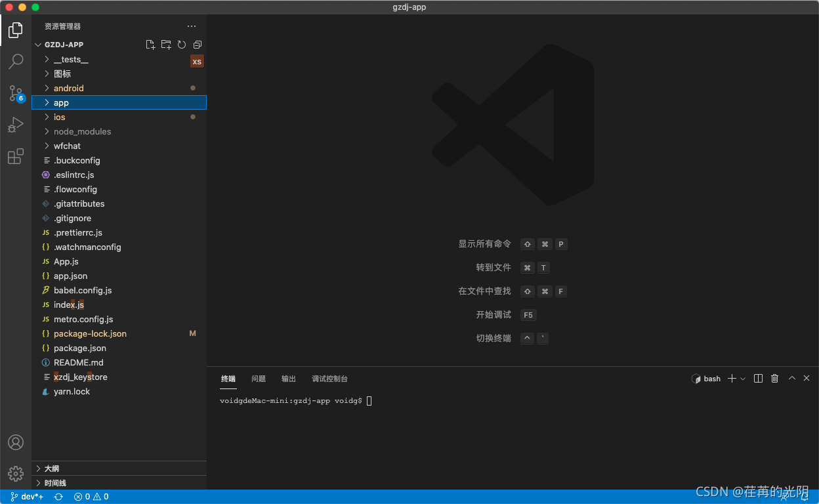Open the Run and Debug view
Screen dimensions: 819x504
[16, 125]
